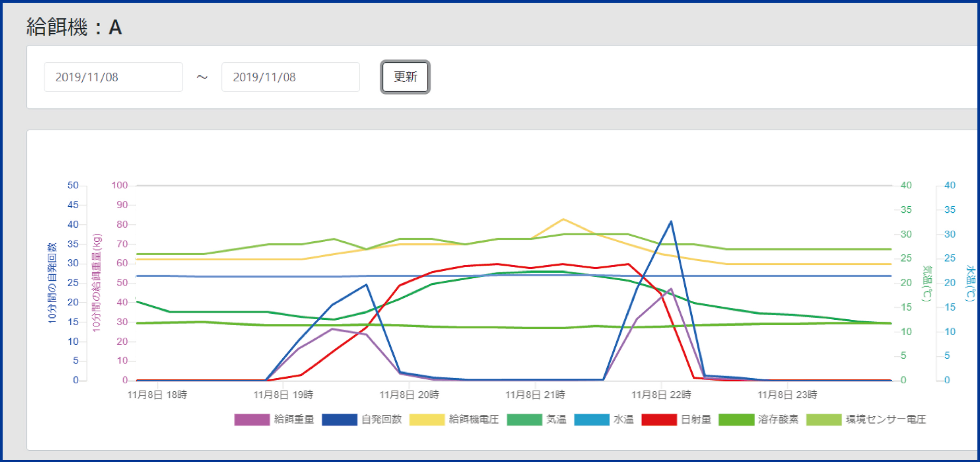Click the 環境センサー電圧 legend label
The height and width of the screenshot is (462, 980).
click(x=886, y=419)
